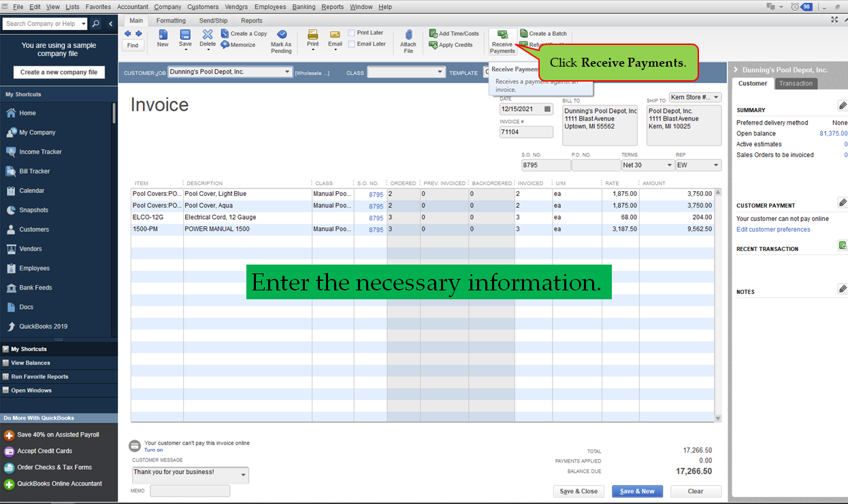Click Apply Credits
This screenshot has width=848, height=504.
(451, 45)
